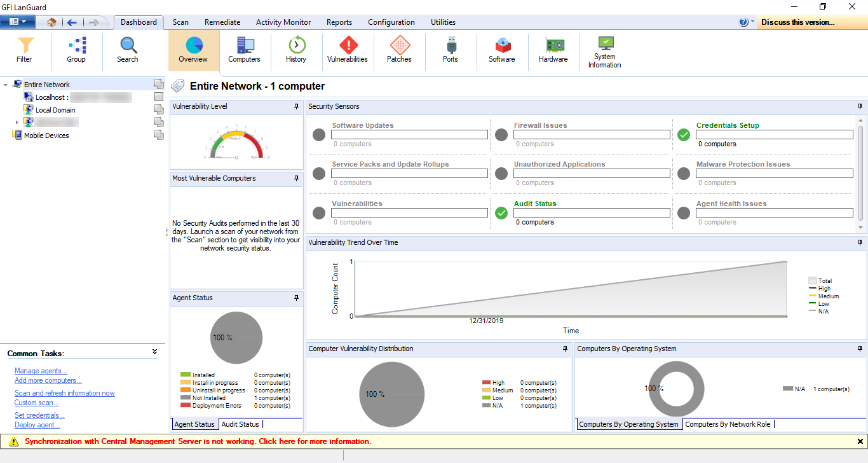Collapse the Entire Network tree node
Viewport: 868px width, 463px height.
coord(6,85)
